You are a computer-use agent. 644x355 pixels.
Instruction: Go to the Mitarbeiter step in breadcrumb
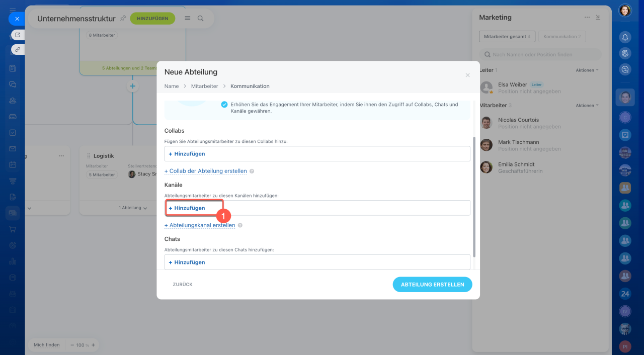(204, 86)
